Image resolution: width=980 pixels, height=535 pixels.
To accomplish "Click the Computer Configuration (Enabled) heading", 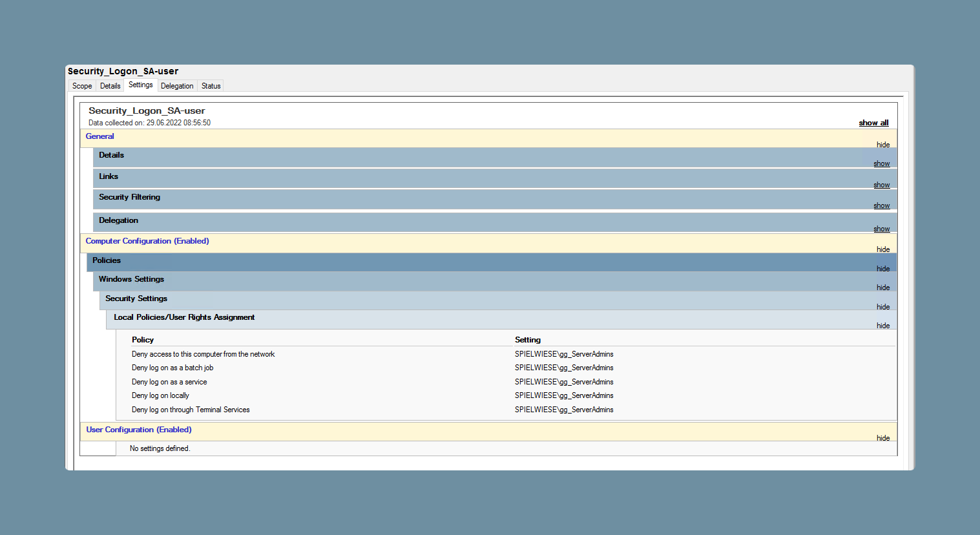I will (147, 241).
